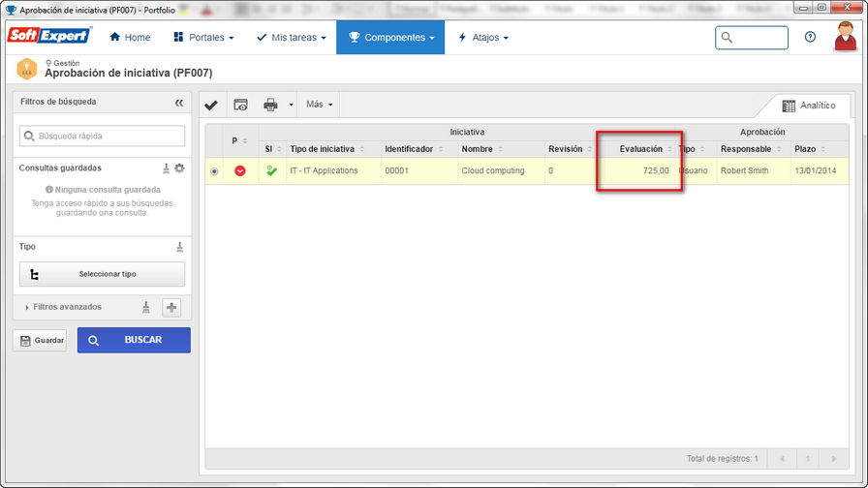Click the SoftExpert logo
Image resolution: width=868 pixels, height=488 pixels.
(x=49, y=36)
